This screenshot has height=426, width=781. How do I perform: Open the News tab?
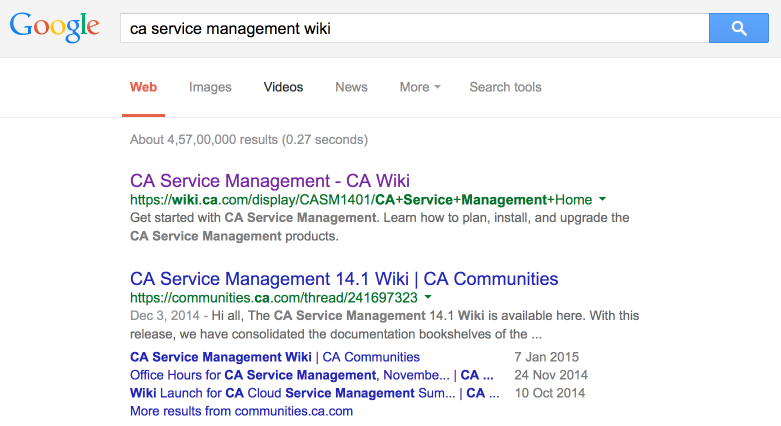coord(351,87)
